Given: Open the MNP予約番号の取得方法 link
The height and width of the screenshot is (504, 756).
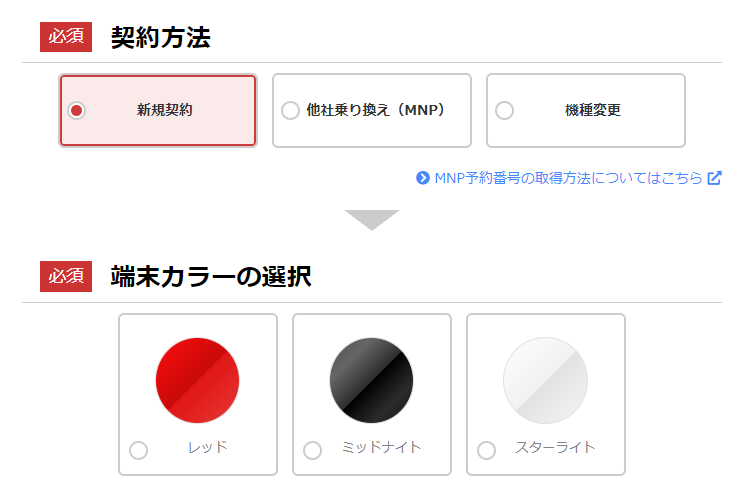Looking at the screenshot, I should click(x=568, y=178).
